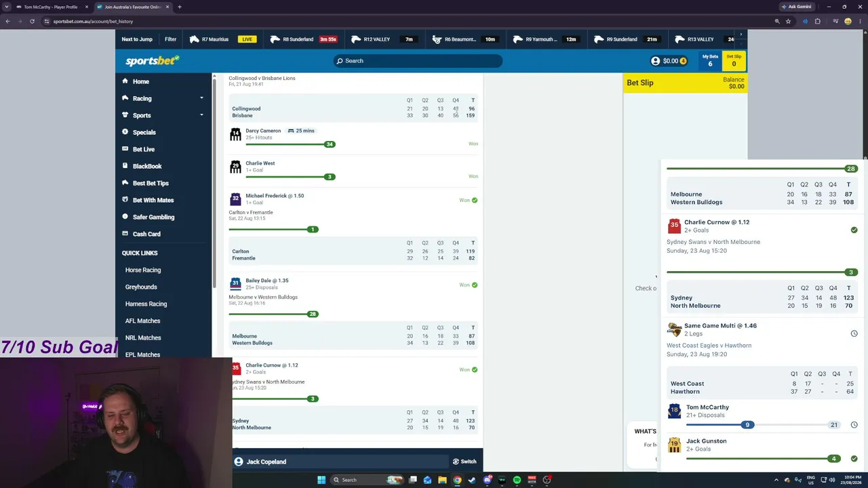Click Tom McCarthy's number 18 jersey icon
The width and height of the screenshot is (868, 488).
coord(674,411)
